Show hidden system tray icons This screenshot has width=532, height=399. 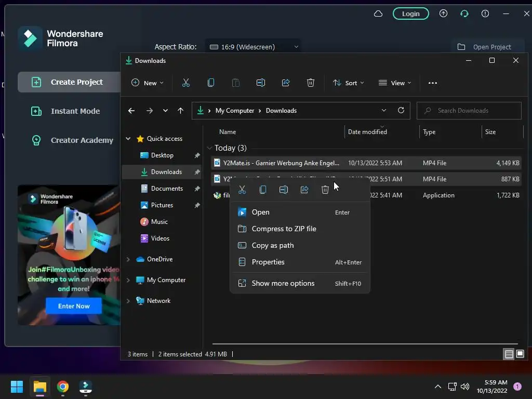[x=437, y=387]
